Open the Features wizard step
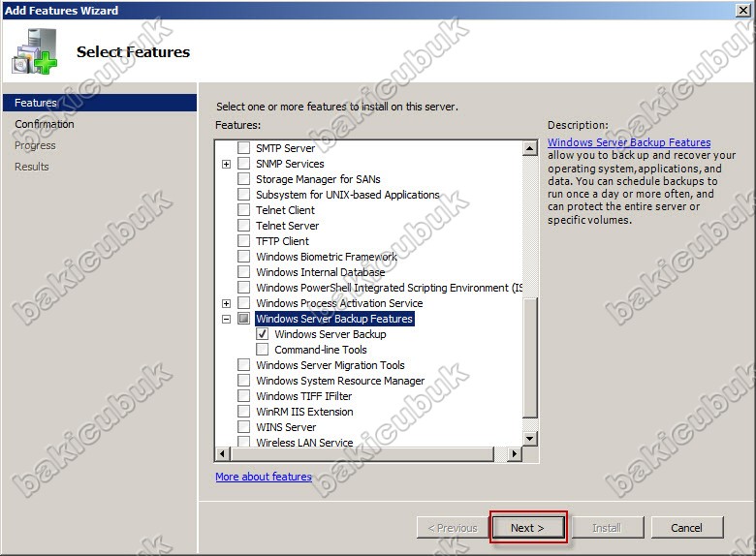 100,103
